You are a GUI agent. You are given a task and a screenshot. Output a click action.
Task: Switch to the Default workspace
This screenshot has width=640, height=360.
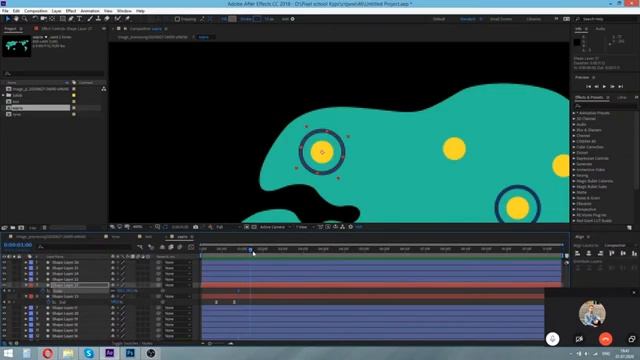click(x=439, y=19)
